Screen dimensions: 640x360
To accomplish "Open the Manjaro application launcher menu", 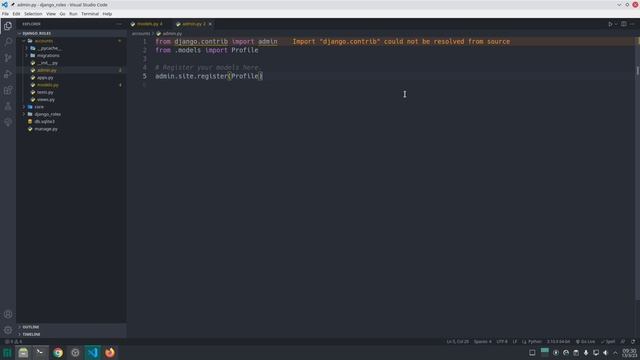I will pos(7,353).
